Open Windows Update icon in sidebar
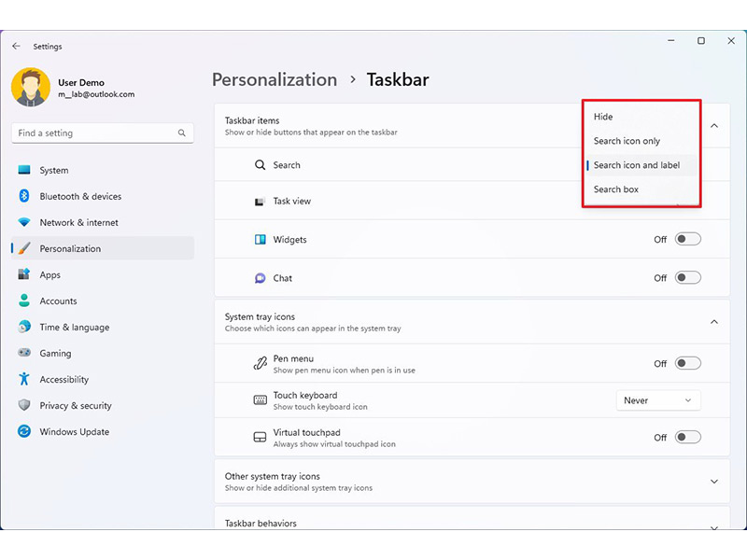This screenshot has height=560, width=747. click(x=24, y=432)
